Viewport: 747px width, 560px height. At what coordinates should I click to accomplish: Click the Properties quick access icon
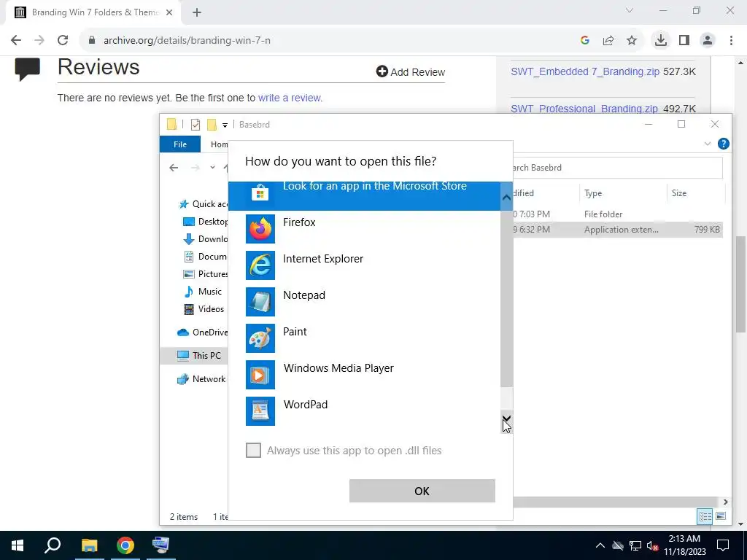point(196,125)
